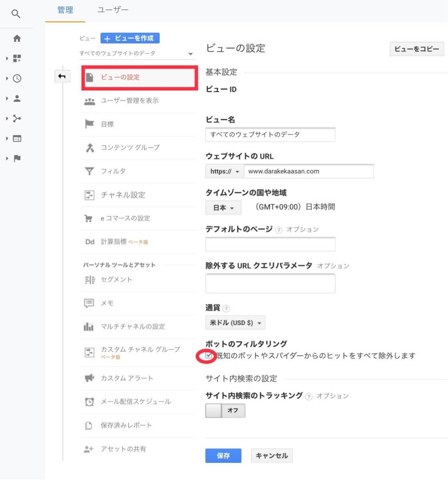Open the Realtime clock icon

[17, 78]
